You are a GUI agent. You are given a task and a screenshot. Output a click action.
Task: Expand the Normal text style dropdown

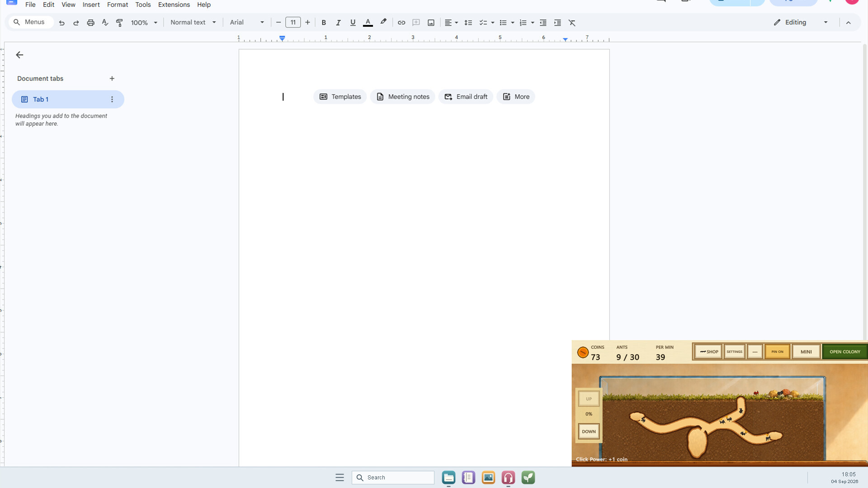(193, 23)
